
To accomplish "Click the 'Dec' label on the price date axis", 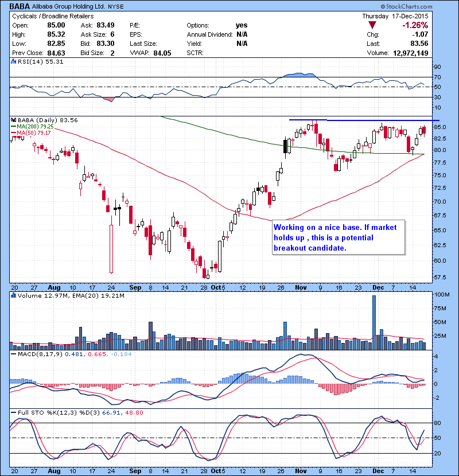I will [378, 287].
